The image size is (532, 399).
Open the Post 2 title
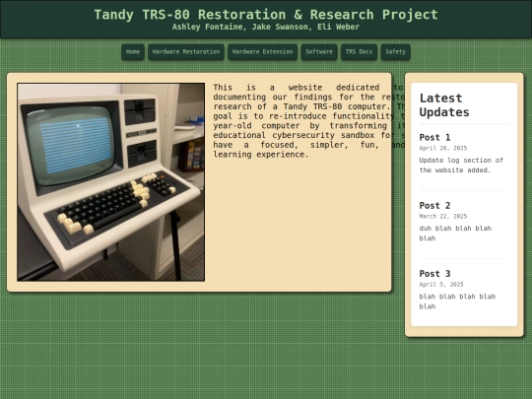(435, 206)
